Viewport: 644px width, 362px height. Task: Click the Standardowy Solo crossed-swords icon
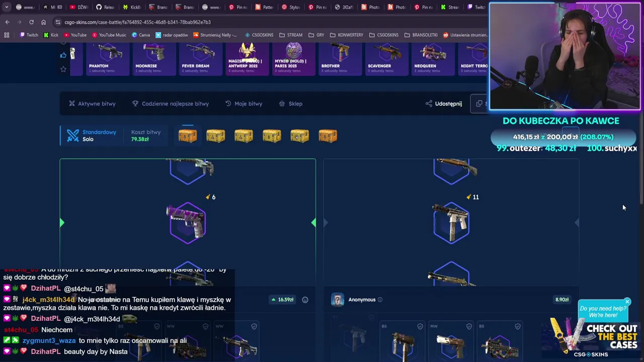pyautogui.click(x=73, y=136)
